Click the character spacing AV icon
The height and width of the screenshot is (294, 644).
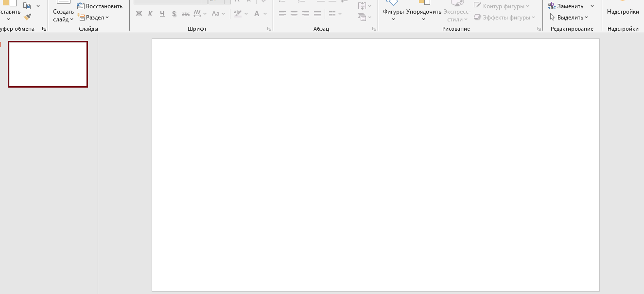click(197, 14)
